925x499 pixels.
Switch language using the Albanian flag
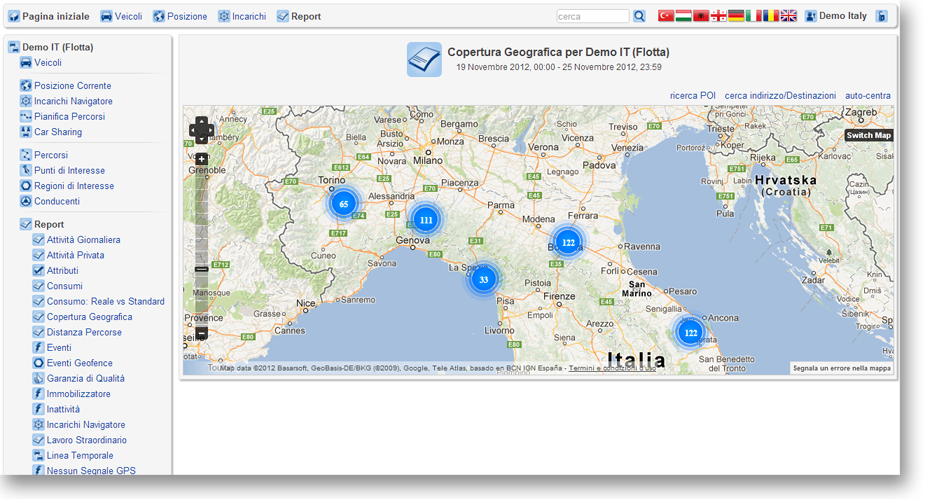pos(701,16)
